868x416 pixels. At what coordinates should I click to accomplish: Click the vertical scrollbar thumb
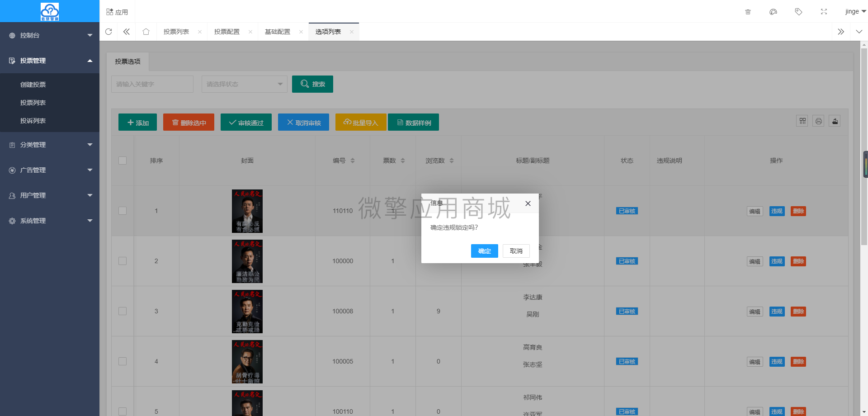point(864,147)
